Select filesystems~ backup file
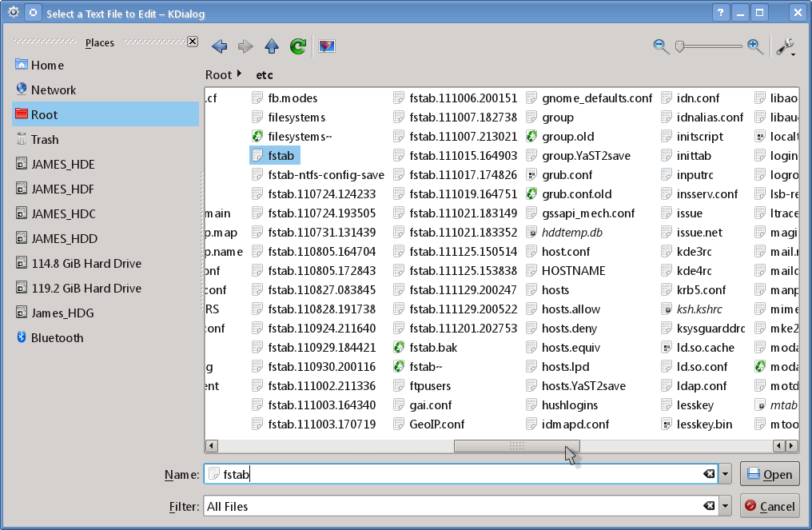Image resolution: width=812 pixels, height=530 pixels. click(x=292, y=137)
